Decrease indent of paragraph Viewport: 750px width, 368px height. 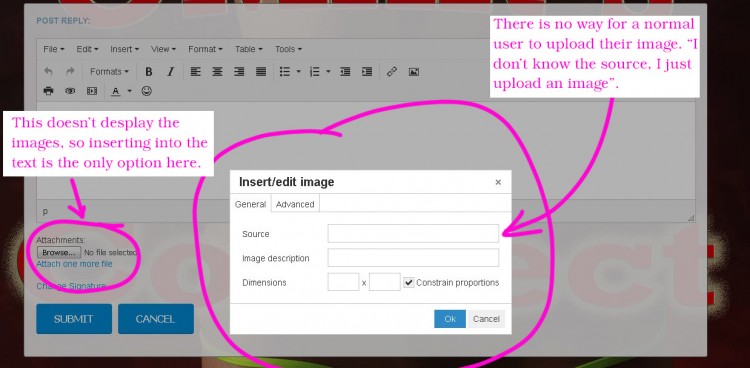345,72
